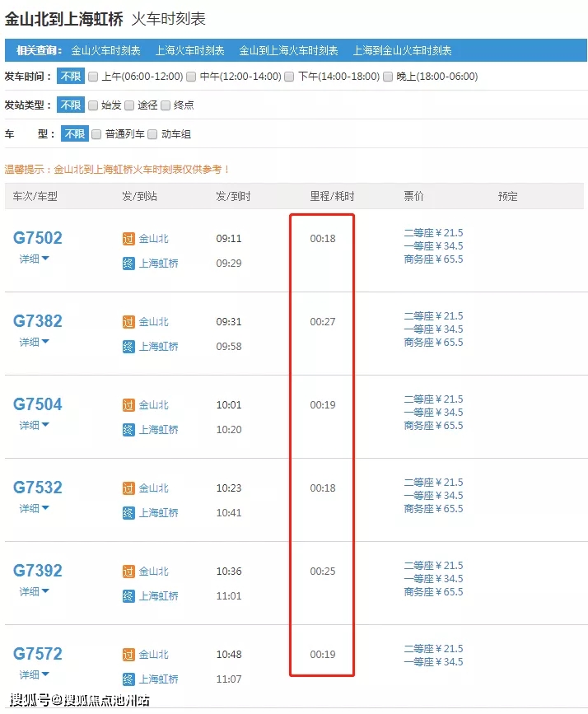Image resolution: width=588 pixels, height=714 pixels.
Task: Click 商务座 ¥65.5 price for G7392
Action: 434,592
